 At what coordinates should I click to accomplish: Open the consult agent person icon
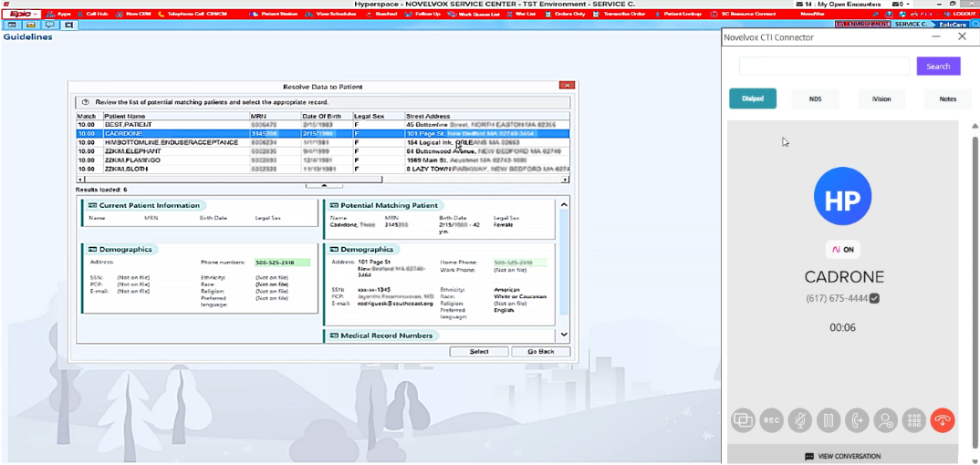[886, 420]
